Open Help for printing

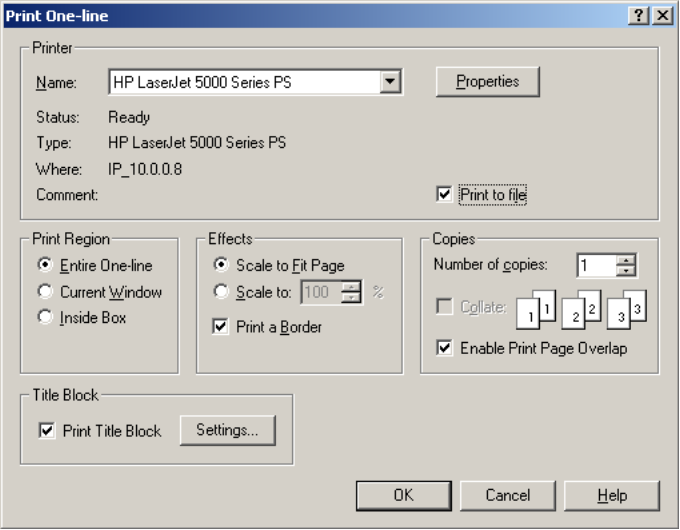click(612, 495)
